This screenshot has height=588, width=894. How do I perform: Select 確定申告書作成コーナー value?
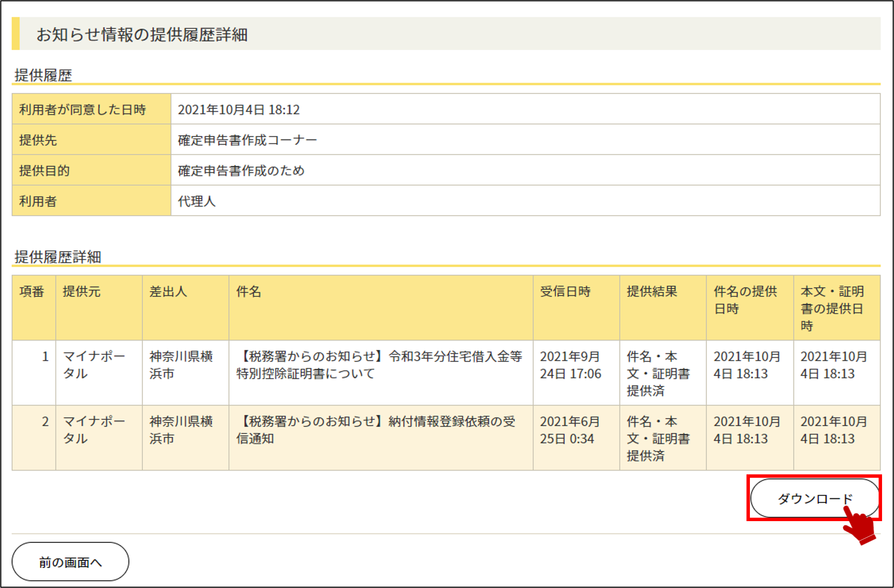pos(247,140)
